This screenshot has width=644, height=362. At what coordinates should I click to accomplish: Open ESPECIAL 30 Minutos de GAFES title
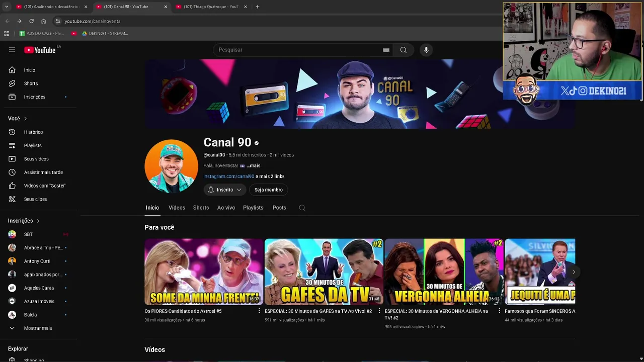pyautogui.click(x=318, y=311)
